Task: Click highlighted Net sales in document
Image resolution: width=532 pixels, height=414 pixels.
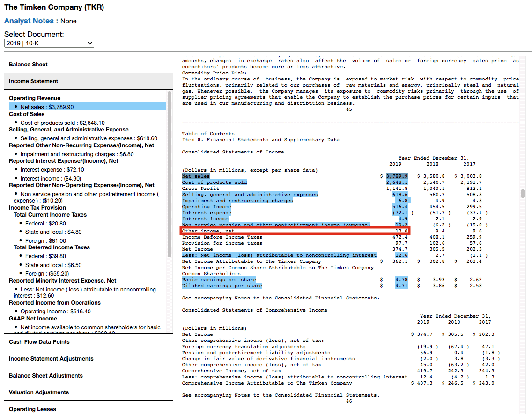Action: click(x=196, y=176)
